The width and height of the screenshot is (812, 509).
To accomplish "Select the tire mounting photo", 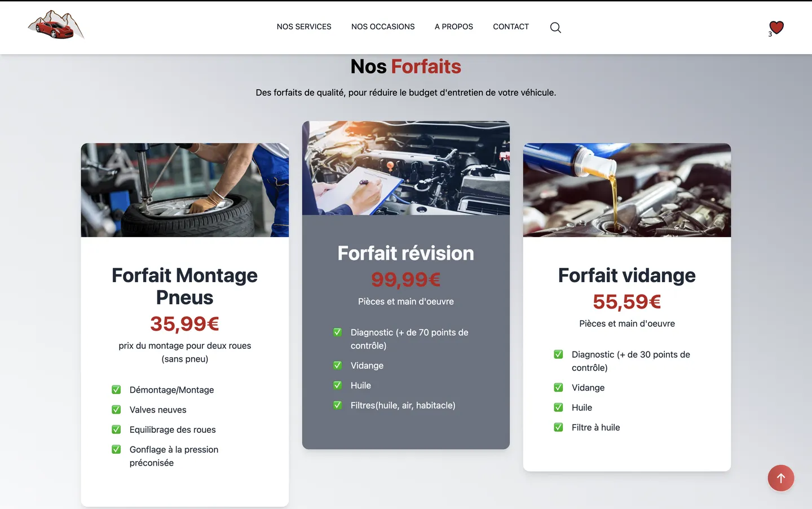I will (x=185, y=190).
